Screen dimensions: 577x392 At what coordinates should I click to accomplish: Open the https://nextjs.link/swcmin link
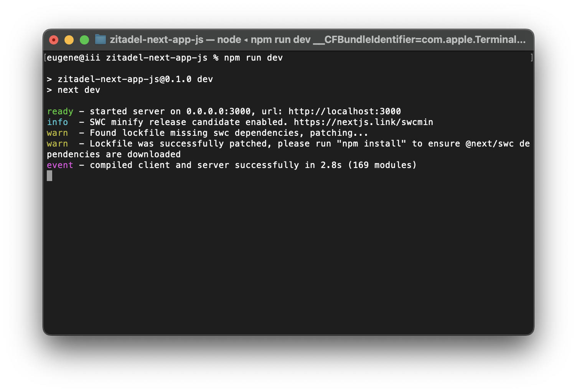click(x=363, y=122)
